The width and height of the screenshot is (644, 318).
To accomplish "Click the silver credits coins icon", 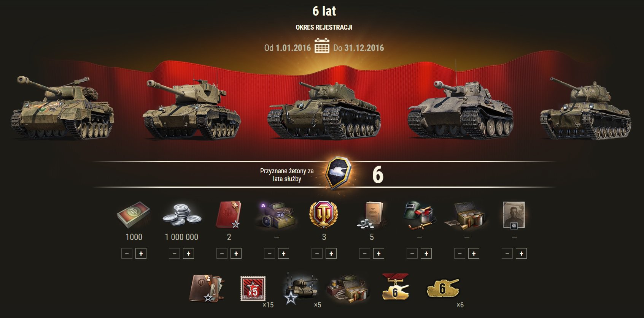I will tap(182, 215).
